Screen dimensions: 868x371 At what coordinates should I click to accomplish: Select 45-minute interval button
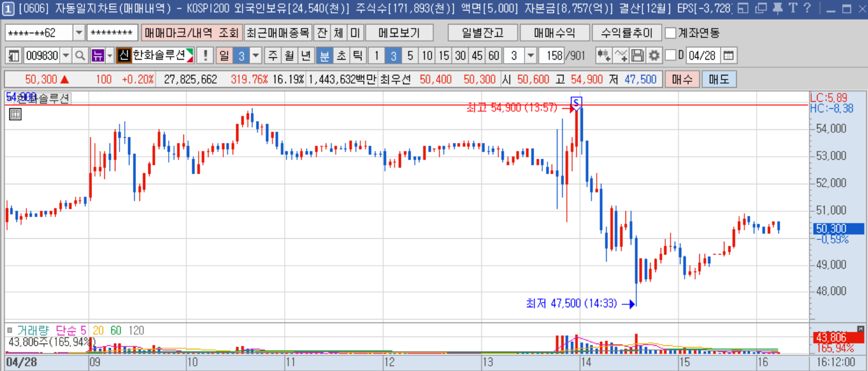click(x=477, y=56)
